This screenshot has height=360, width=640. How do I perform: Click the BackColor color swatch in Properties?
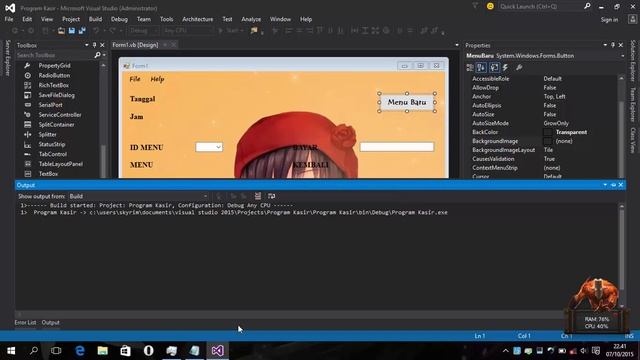[x=548, y=132]
